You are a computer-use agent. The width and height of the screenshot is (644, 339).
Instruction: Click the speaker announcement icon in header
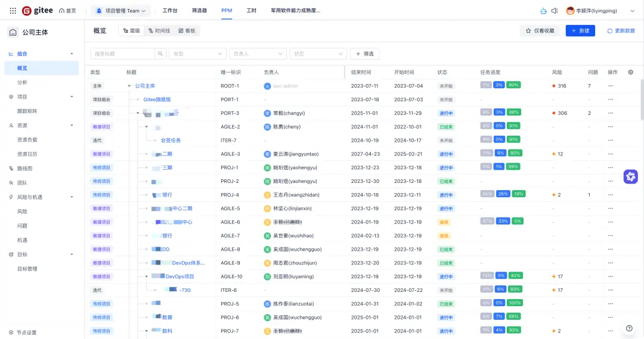click(555, 11)
